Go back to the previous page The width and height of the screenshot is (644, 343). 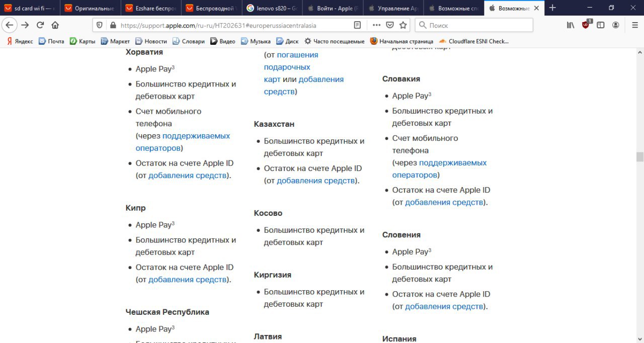click(10, 25)
